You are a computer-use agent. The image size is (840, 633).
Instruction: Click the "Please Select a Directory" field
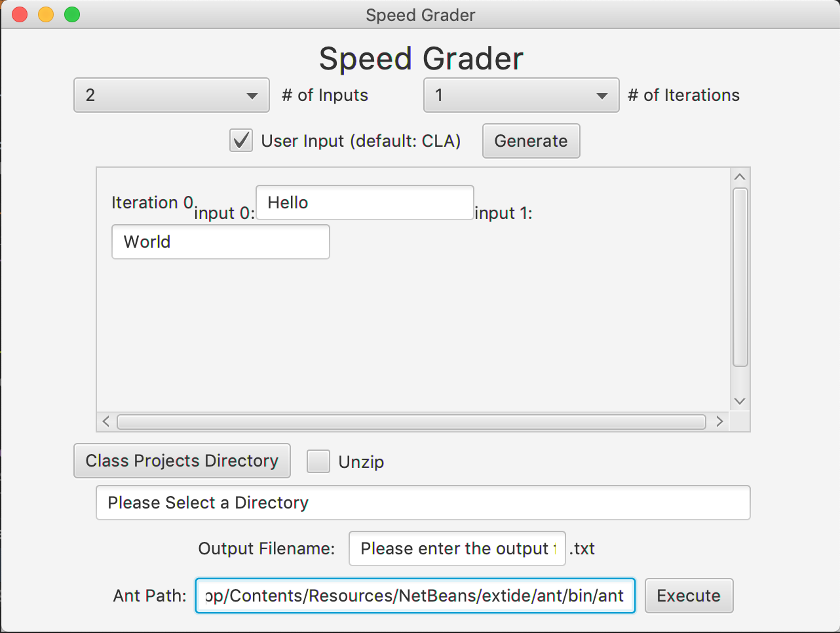423,503
